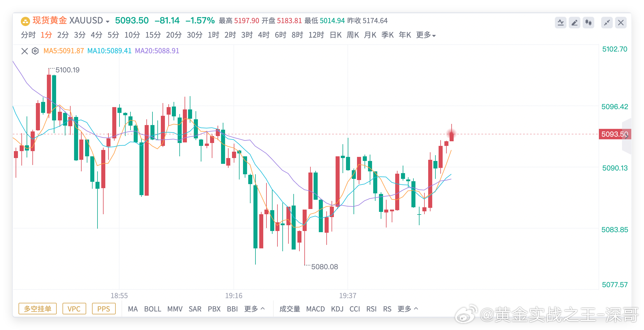Select the 30分 interval tab
This screenshot has width=644, height=330.
point(194,35)
